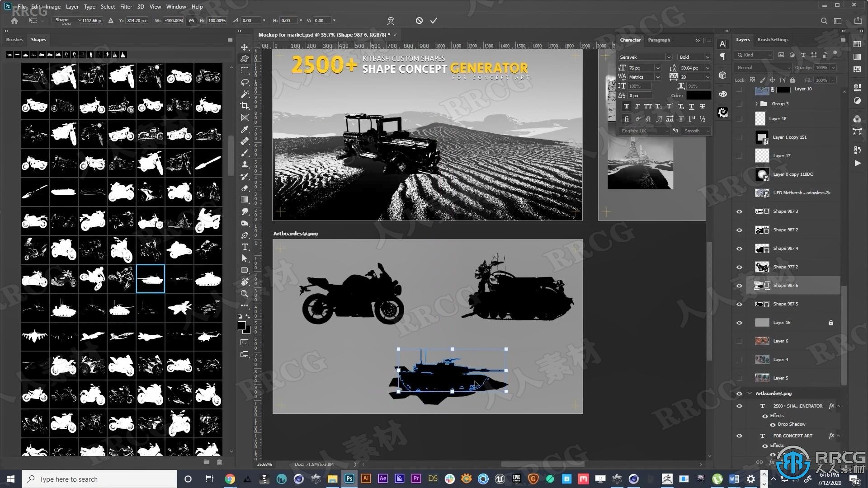Toggle Drop Shadow effect visibility
Image resolution: width=868 pixels, height=488 pixels.
(x=773, y=424)
